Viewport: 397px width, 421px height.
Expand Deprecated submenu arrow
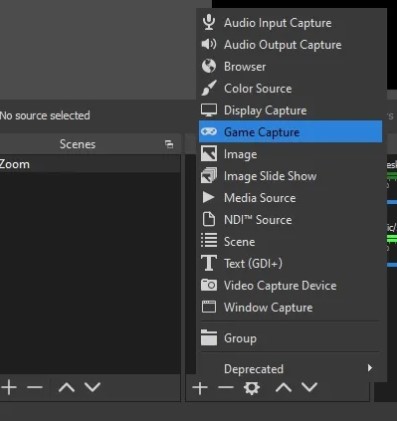(x=370, y=368)
